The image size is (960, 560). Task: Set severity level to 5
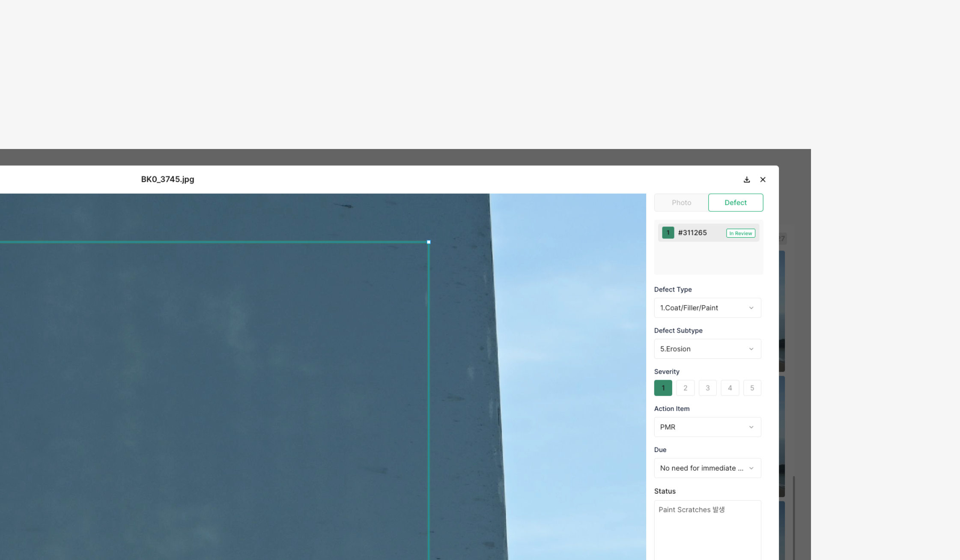[x=752, y=388]
